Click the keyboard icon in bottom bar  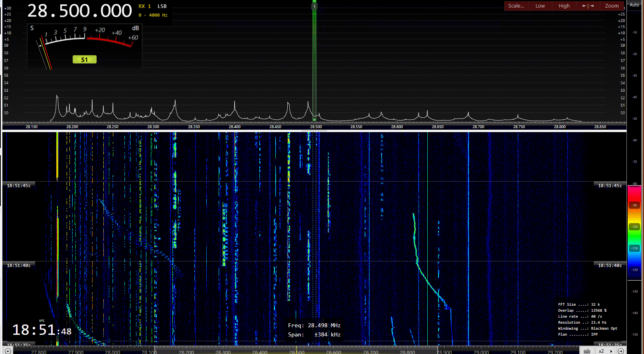click(587, 351)
